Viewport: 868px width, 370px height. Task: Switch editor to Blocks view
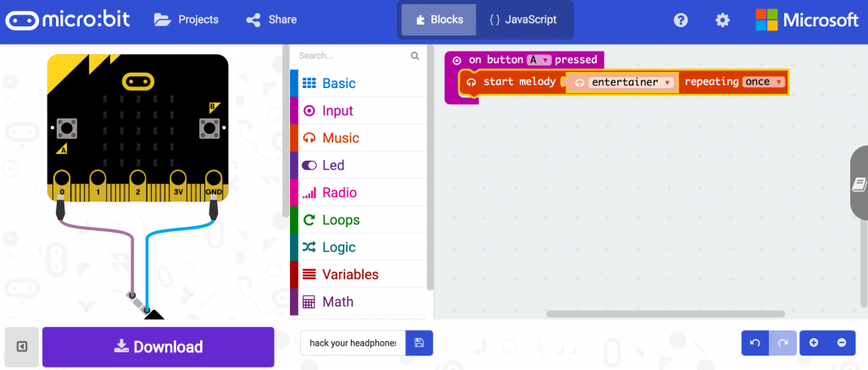pyautogui.click(x=439, y=19)
